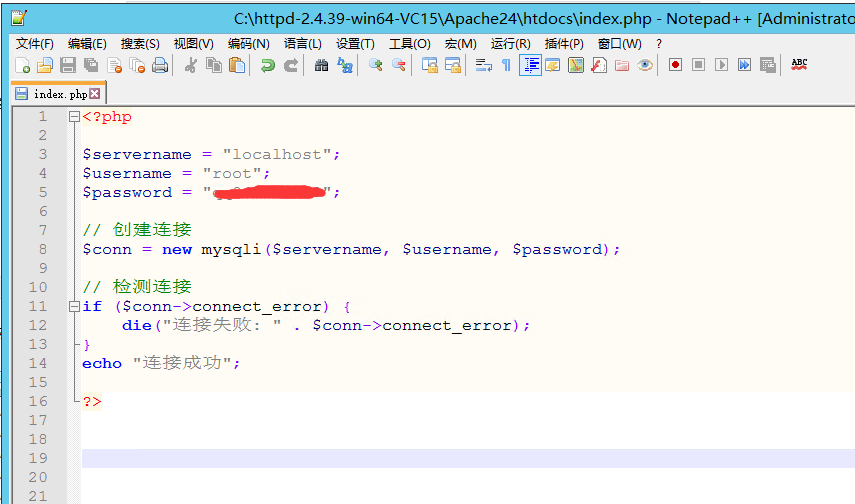Open the 文件(F) menu
Screen dimensions: 855x504
[x=35, y=43]
